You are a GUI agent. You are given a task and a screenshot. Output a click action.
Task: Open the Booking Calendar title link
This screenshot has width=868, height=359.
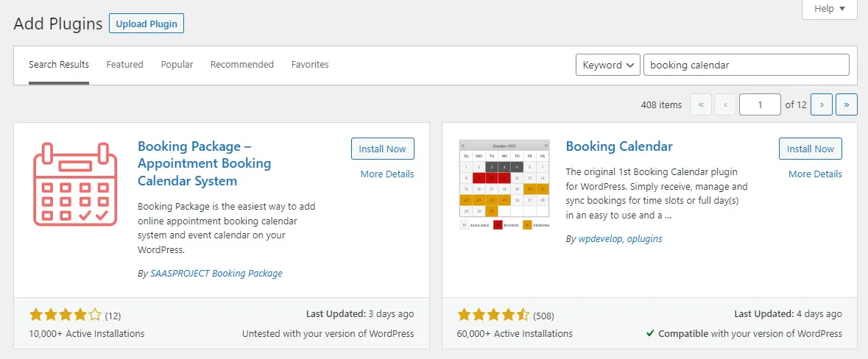point(619,146)
